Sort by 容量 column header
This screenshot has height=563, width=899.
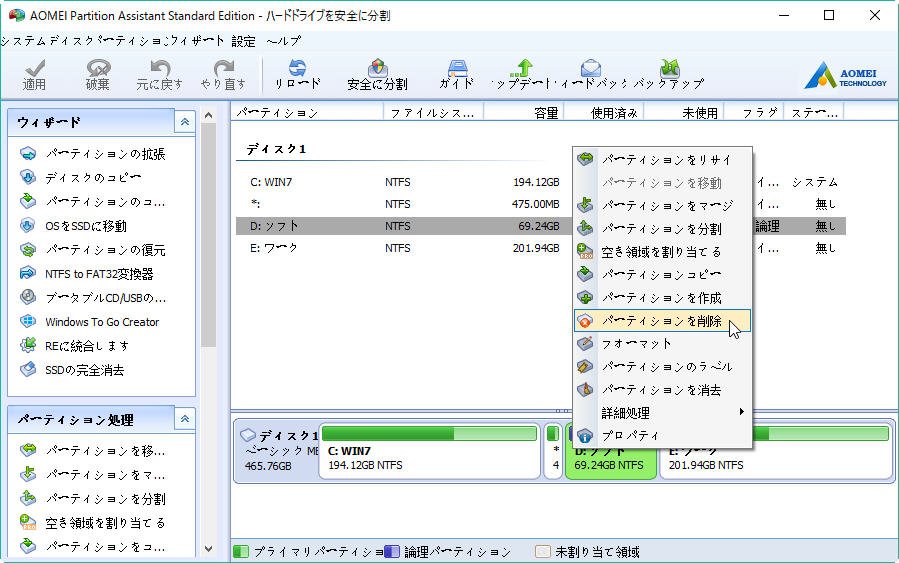[x=524, y=113]
